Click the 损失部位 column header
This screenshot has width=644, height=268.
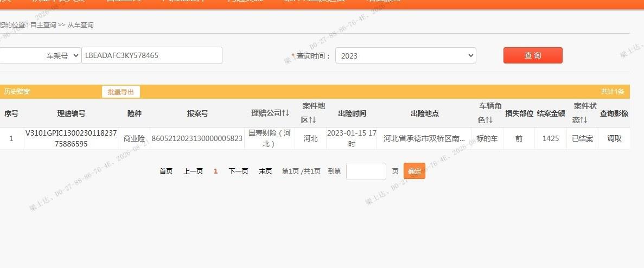pos(519,113)
